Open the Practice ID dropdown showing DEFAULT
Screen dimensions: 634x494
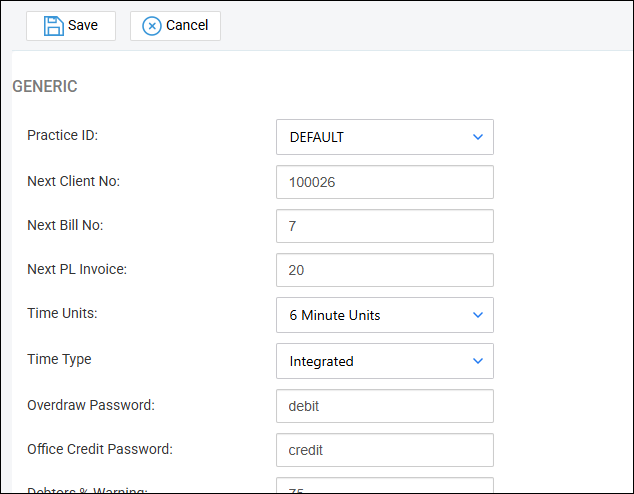(384, 137)
